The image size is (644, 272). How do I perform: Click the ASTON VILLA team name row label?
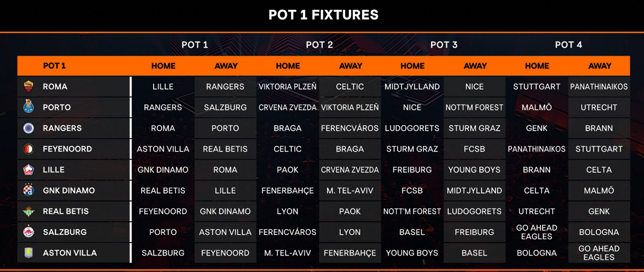point(70,253)
